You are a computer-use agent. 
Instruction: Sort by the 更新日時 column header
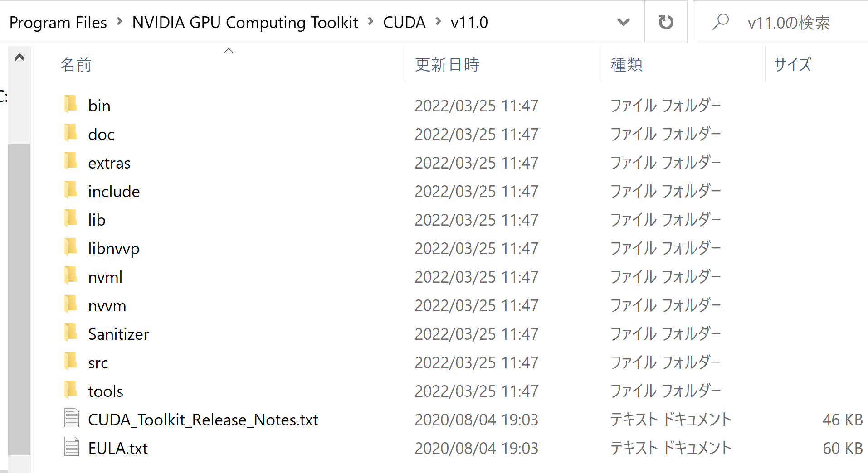(447, 65)
